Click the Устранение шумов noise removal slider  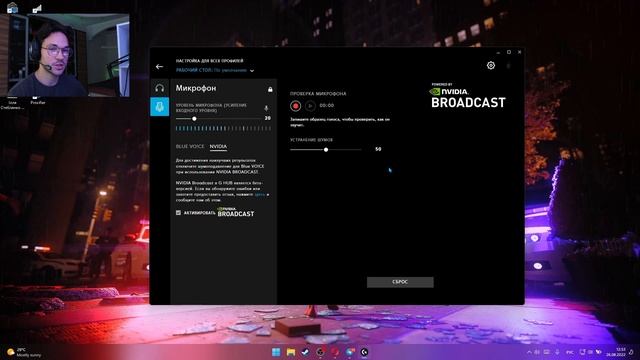(326, 150)
